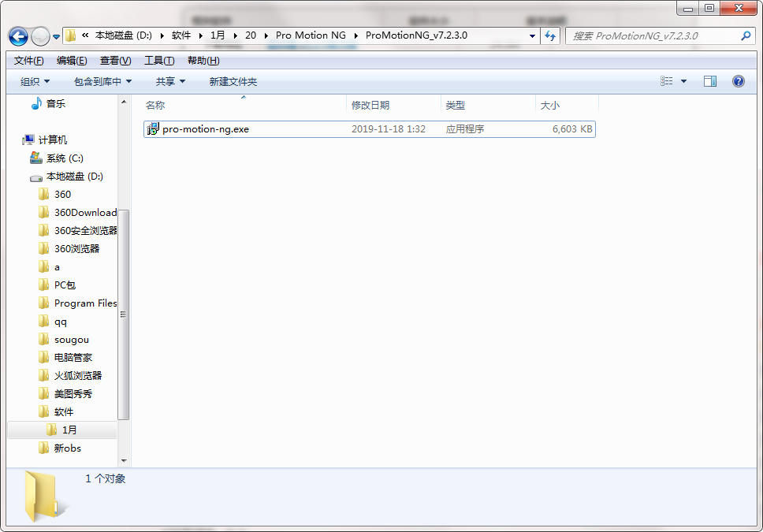Open the 查看(V) menu
This screenshot has height=532, width=763.
(115, 61)
